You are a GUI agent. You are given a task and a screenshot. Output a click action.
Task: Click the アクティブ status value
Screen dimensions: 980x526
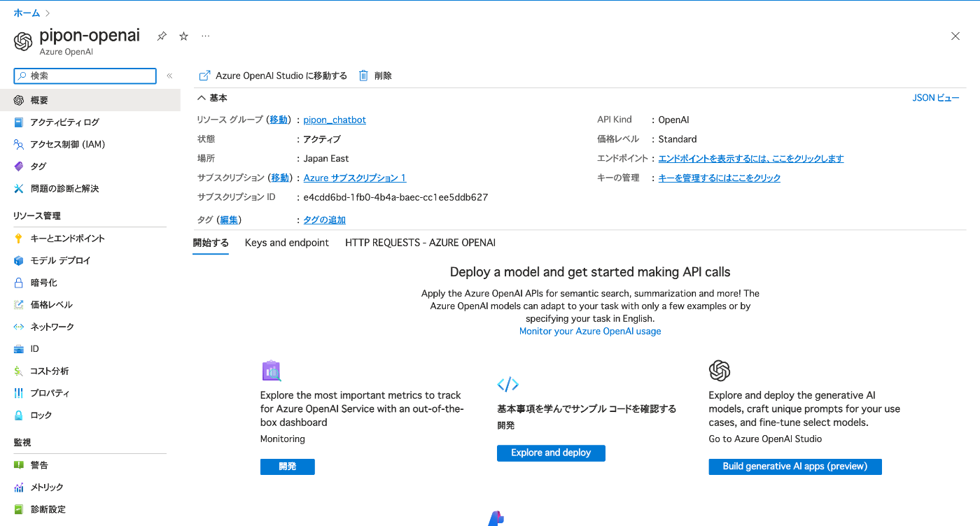pyautogui.click(x=322, y=139)
